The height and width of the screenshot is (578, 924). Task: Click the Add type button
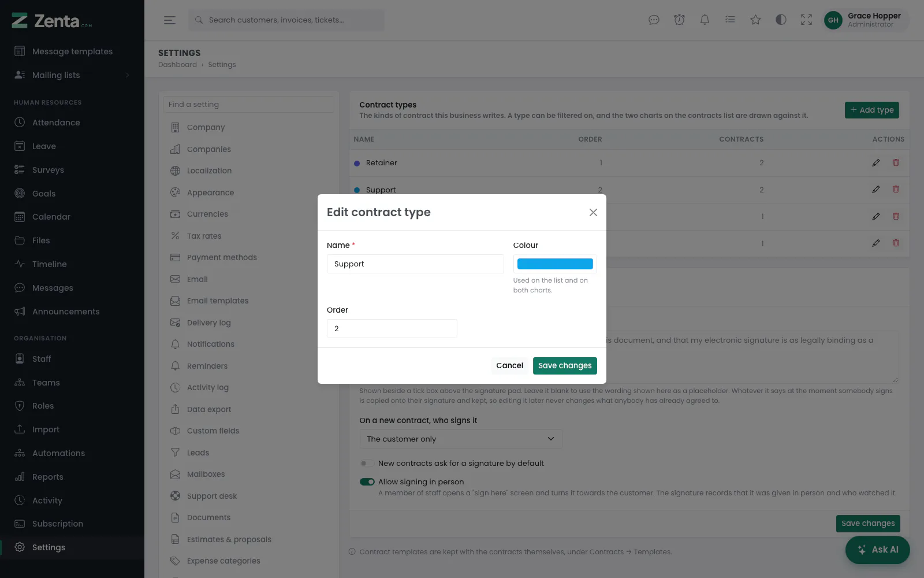click(x=872, y=110)
